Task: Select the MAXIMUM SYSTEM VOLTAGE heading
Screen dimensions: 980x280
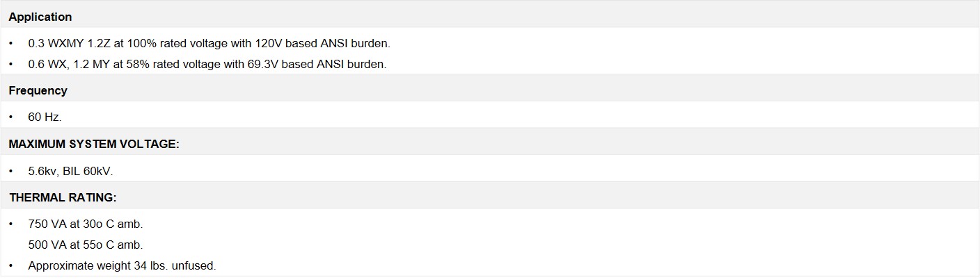Action: 94,144
